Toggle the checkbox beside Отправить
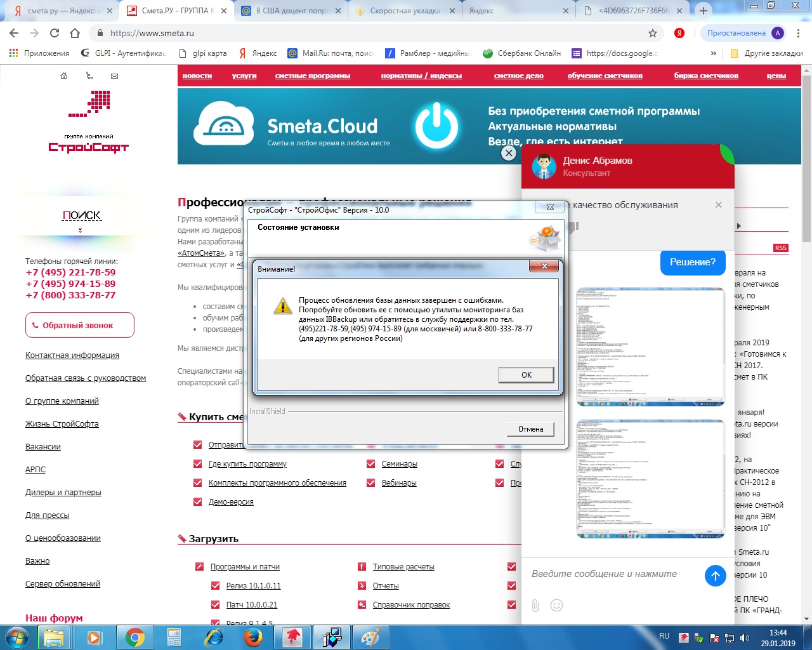The height and width of the screenshot is (650, 812). click(x=197, y=445)
